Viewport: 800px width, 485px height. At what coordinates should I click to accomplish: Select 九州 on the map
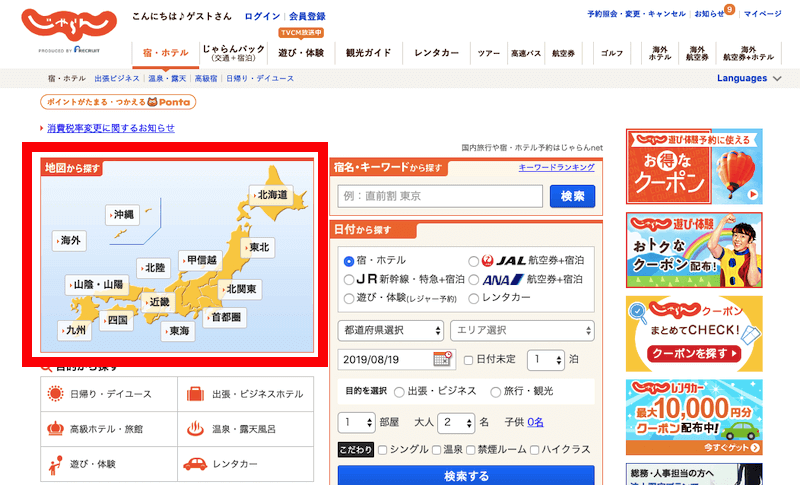(x=75, y=330)
